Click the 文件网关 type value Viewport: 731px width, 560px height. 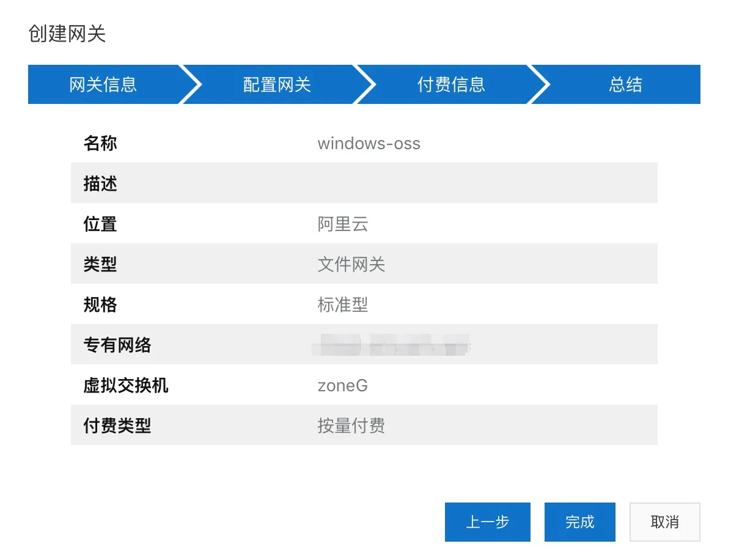351,265
